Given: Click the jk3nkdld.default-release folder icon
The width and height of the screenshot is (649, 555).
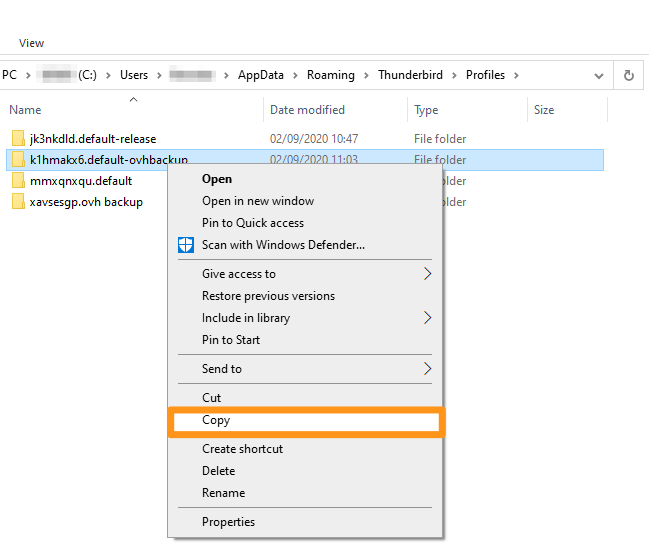Looking at the screenshot, I should [18, 139].
